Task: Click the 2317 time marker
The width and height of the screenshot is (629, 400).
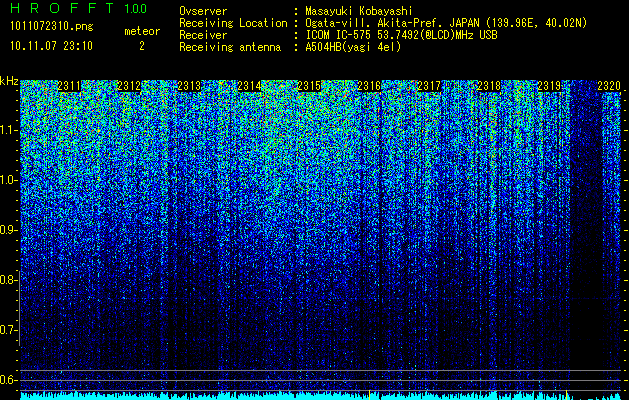Action: 429,86
